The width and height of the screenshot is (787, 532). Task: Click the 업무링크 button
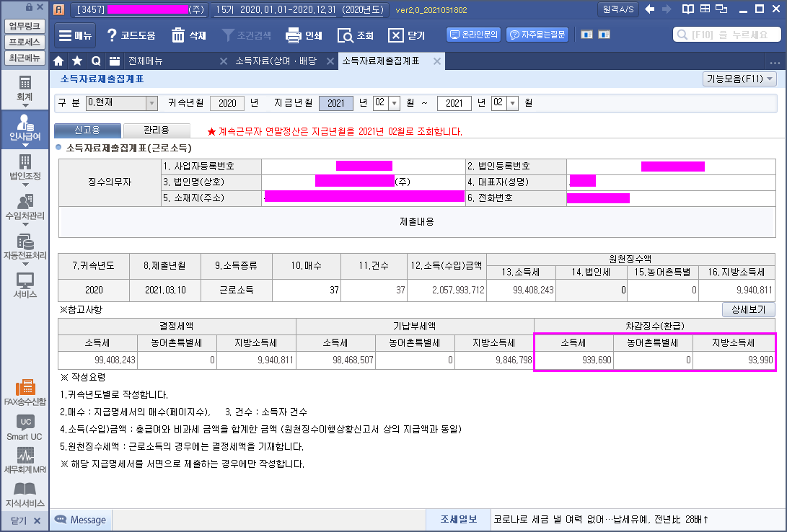tap(25, 26)
